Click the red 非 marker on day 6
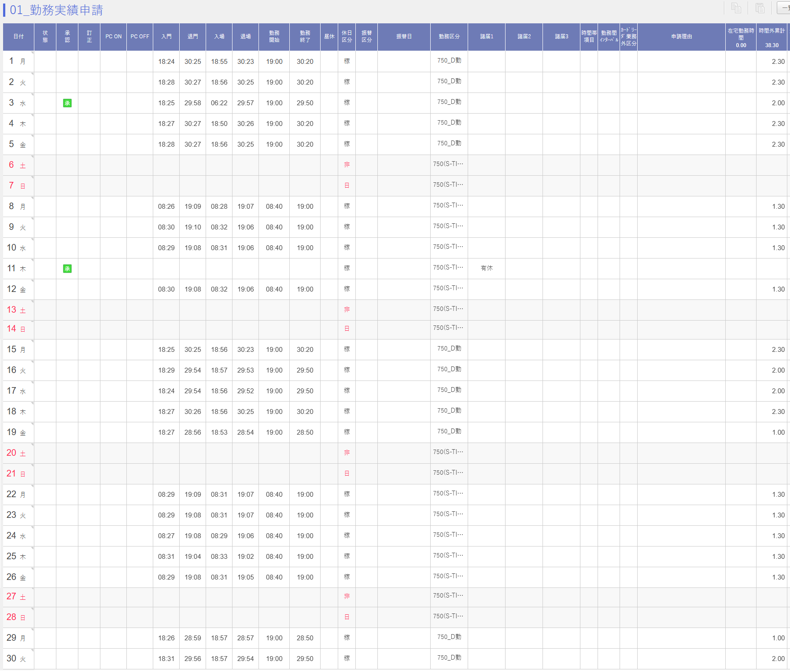 [347, 165]
